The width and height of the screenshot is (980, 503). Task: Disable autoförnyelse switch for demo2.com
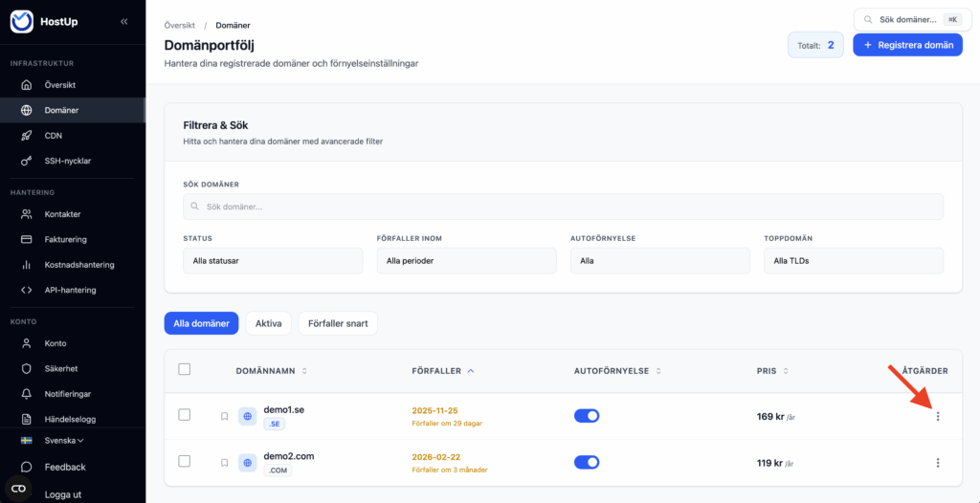(x=586, y=463)
